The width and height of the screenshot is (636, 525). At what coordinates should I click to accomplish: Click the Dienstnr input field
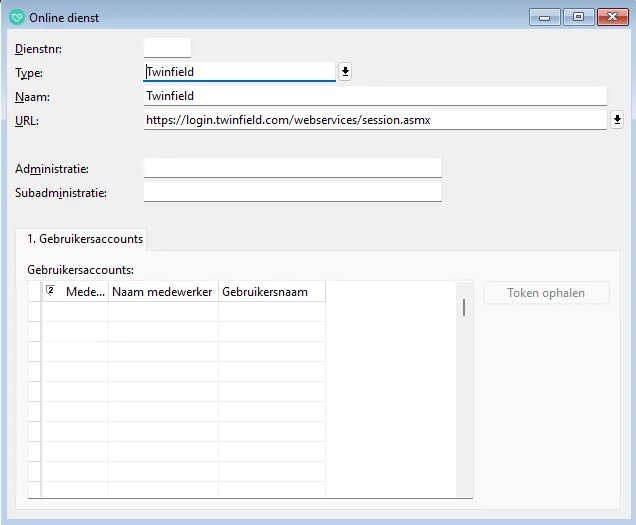click(167, 48)
